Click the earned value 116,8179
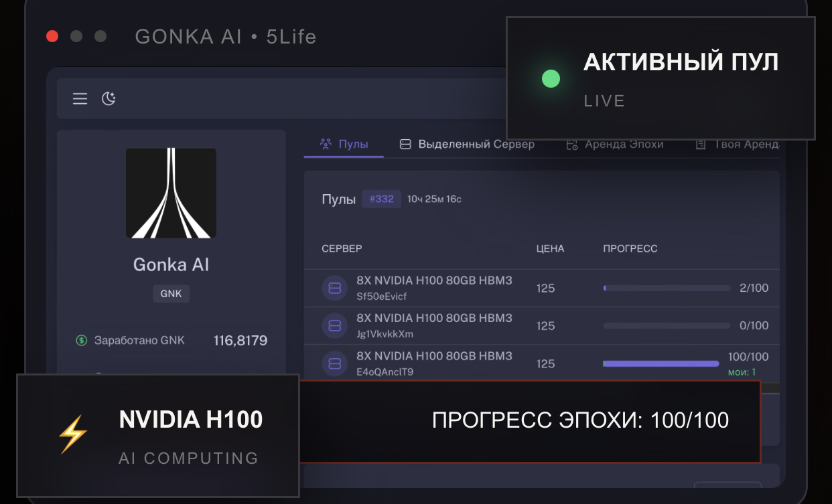 pos(240,341)
